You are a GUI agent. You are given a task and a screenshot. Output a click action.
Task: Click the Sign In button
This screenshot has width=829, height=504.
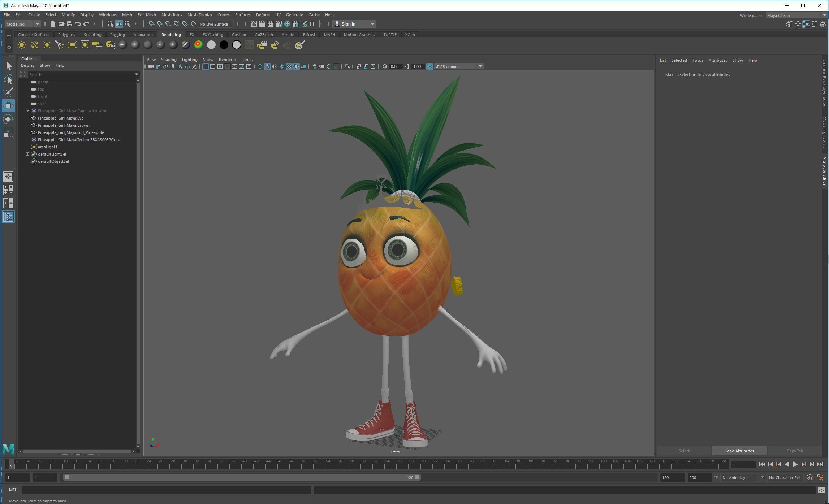(x=348, y=24)
